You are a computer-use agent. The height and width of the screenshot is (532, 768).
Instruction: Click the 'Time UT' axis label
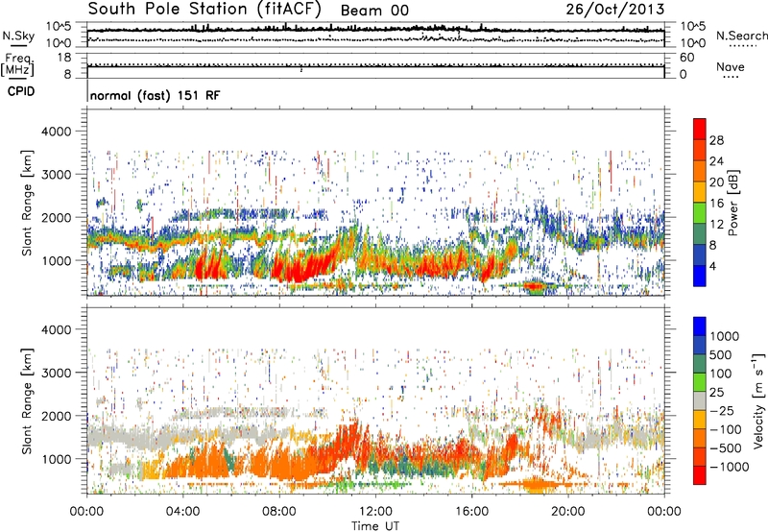pyautogui.click(x=375, y=526)
